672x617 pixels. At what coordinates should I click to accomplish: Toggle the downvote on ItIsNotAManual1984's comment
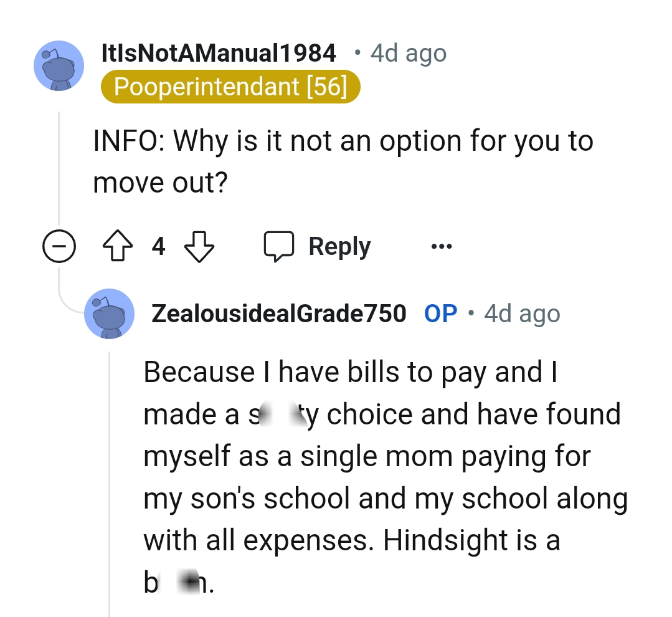198,246
